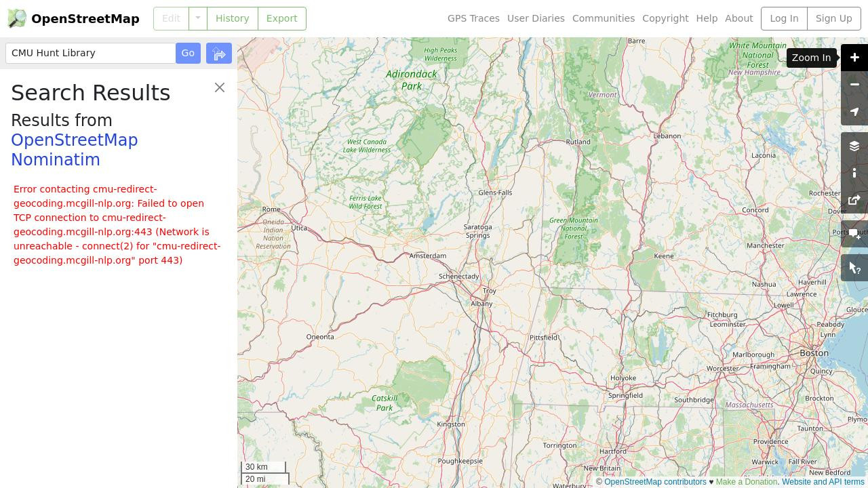Go to User Diaries
The width and height of the screenshot is (868, 488).
click(536, 18)
